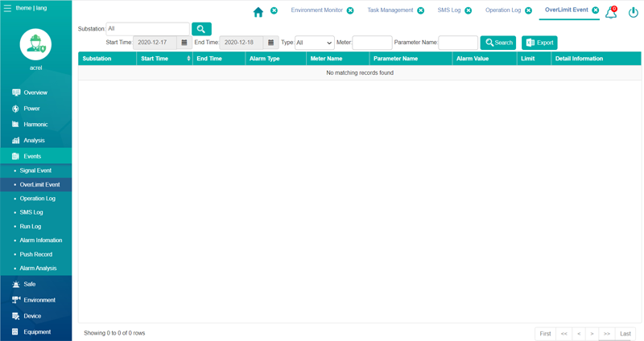644x341 pixels.
Task: Sort by Start Time column arrows
Action: [x=188, y=59]
